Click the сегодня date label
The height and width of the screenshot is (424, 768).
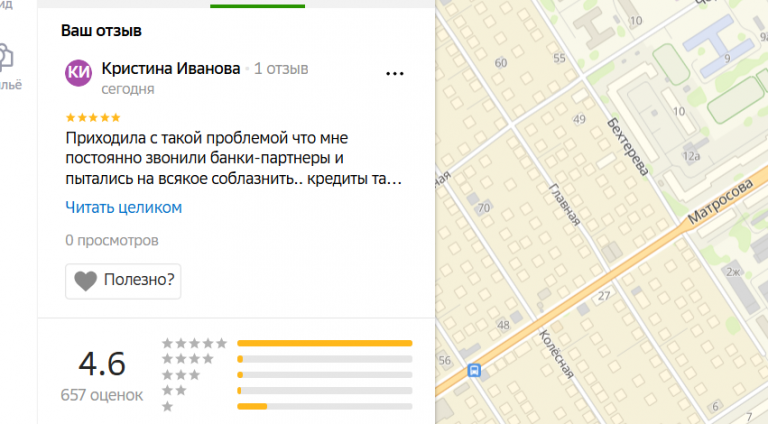pyautogui.click(x=128, y=89)
